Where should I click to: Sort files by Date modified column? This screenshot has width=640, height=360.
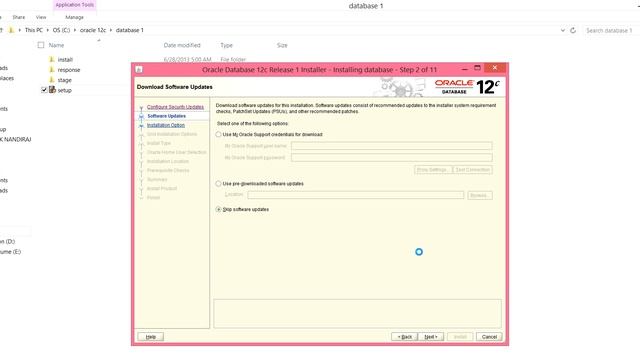click(x=182, y=45)
